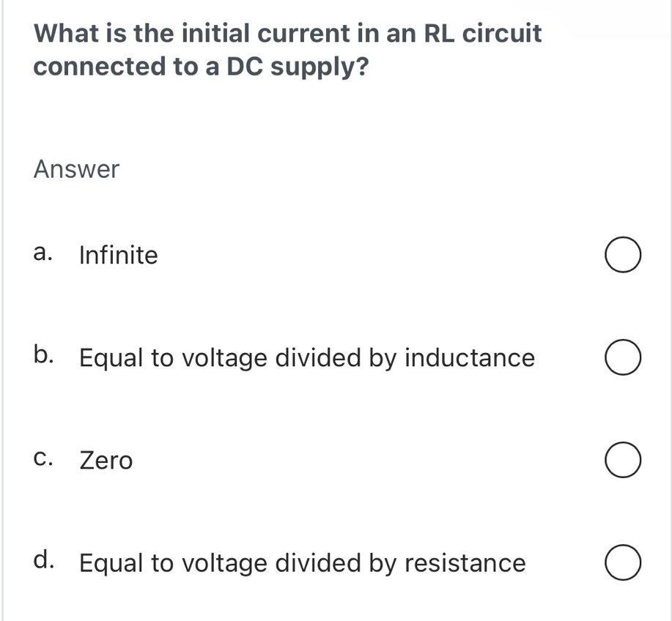Click the 'a.' option letter
The image size is (672, 621).
click(44, 253)
